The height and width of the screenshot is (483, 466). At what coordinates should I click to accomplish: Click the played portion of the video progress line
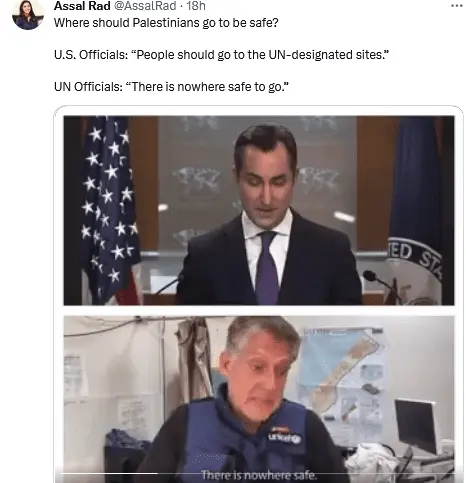click(x=109, y=473)
